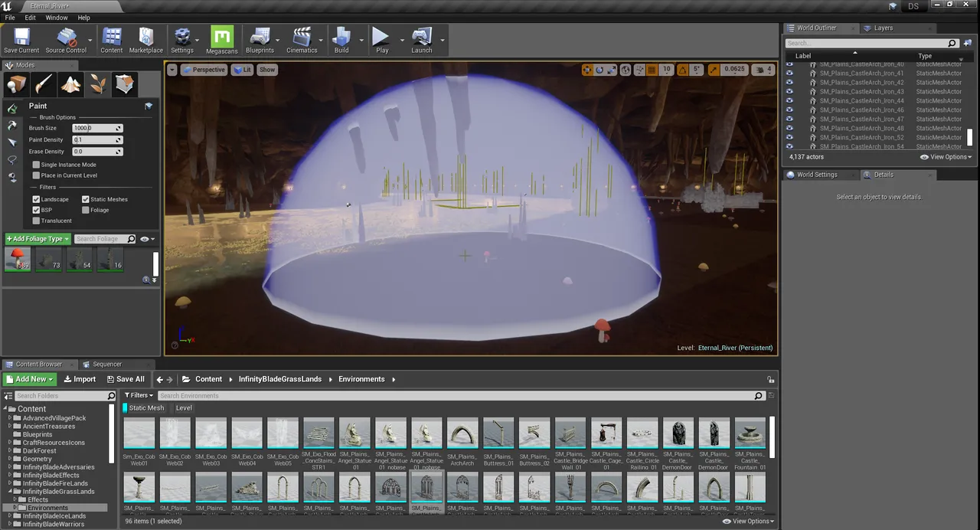Open camera speed 4 dropdown

click(763, 70)
